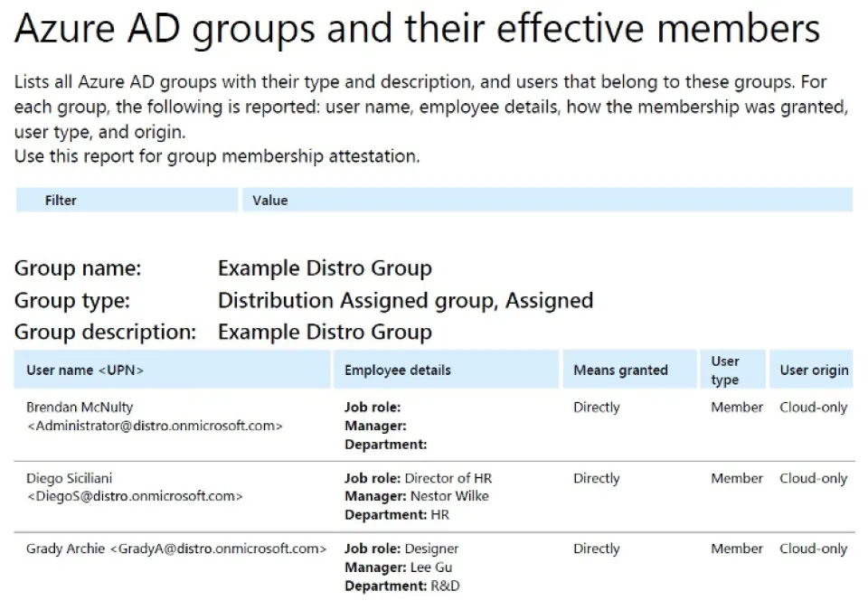Click the Diego Siciliani user name
868x610 pixels.
[70, 478]
